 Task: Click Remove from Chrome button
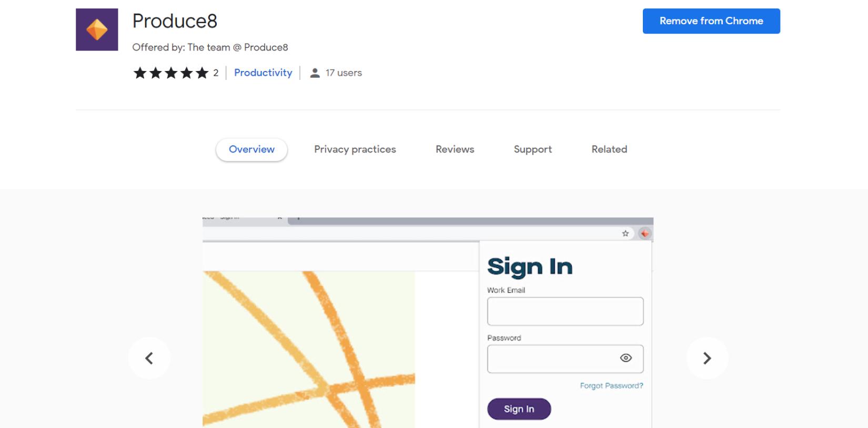pos(711,21)
